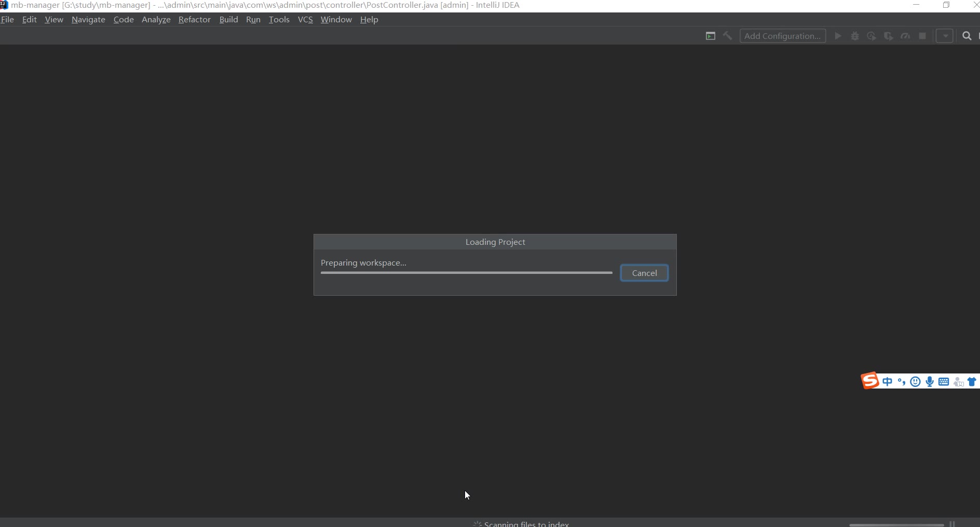Open Search Everywhere magnifier icon
Screen dimensions: 980x527
967,36
